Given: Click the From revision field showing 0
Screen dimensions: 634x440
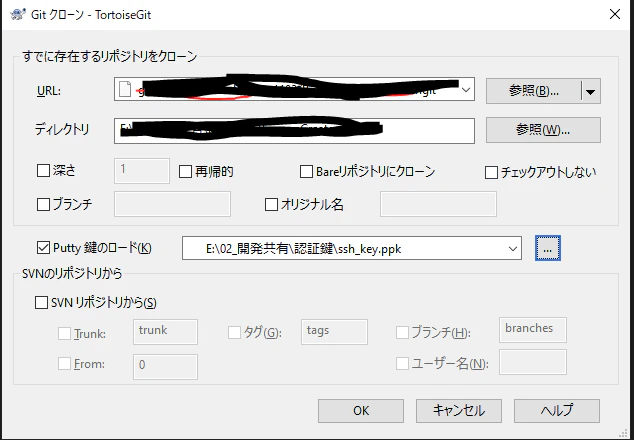Looking at the screenshot, I should [x=165, y=367].
